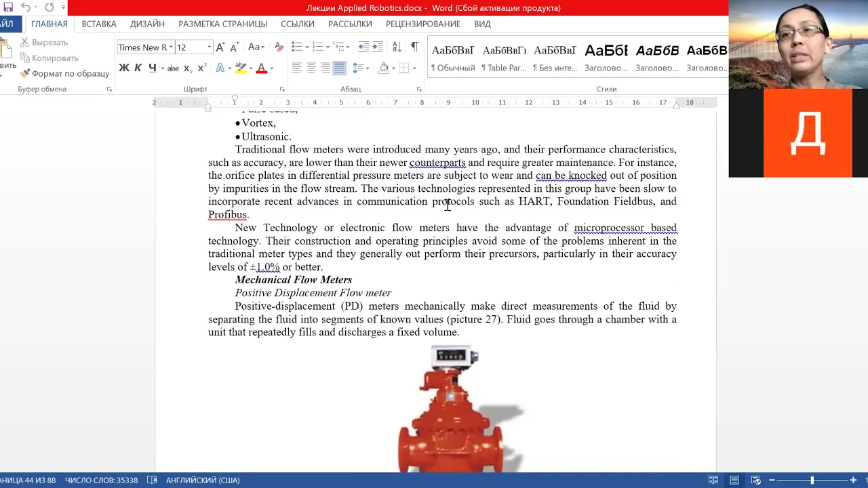
Task: Decrease paragraph indent
Action: click(363, 47)
